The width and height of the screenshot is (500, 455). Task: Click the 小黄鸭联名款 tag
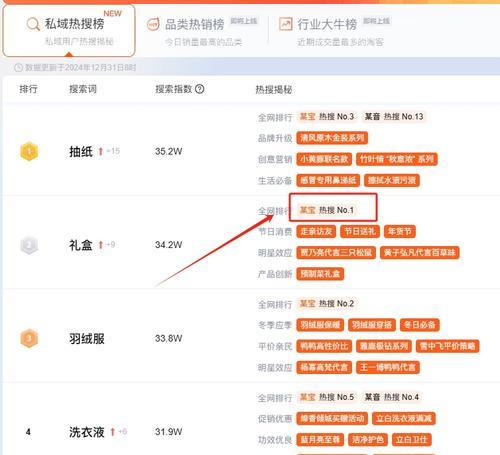pos(324,159)
